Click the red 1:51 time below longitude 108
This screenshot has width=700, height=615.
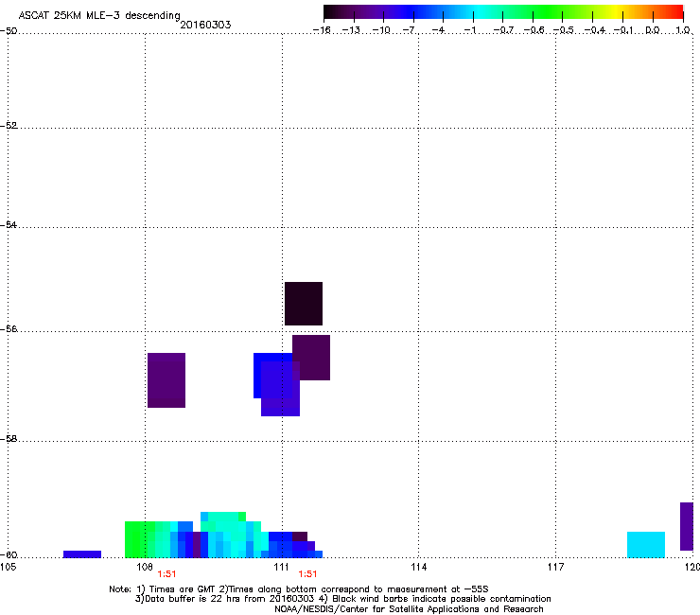point(166,574)
